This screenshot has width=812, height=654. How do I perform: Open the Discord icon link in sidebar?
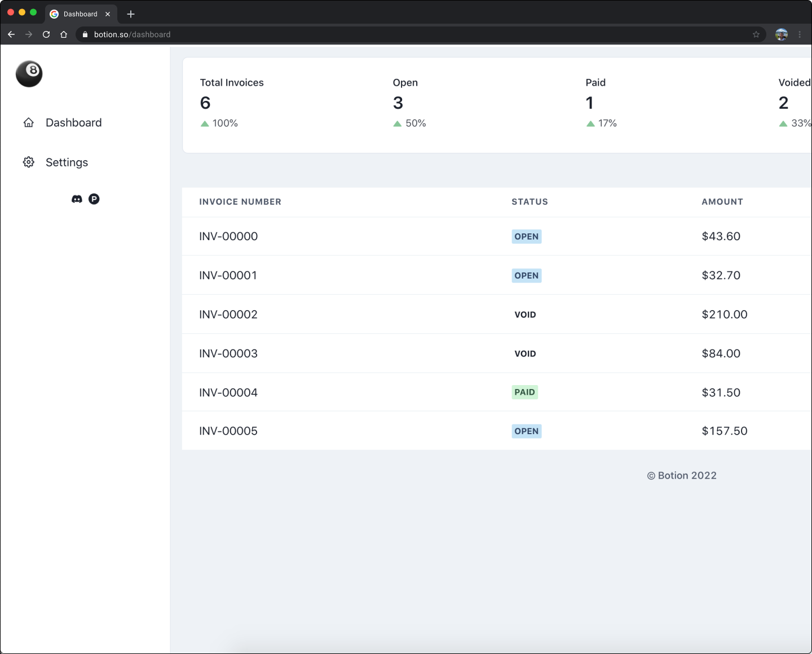pyautogui.click(x=77, y=199)
